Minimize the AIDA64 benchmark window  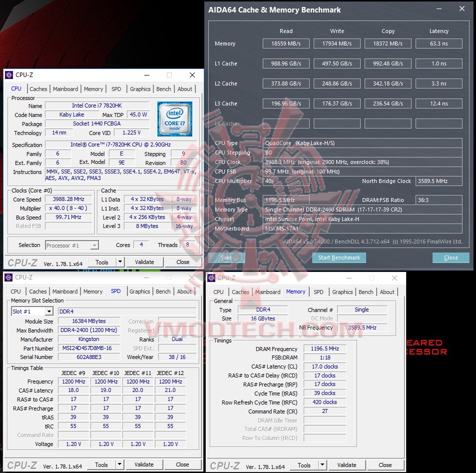click(439, 9)
